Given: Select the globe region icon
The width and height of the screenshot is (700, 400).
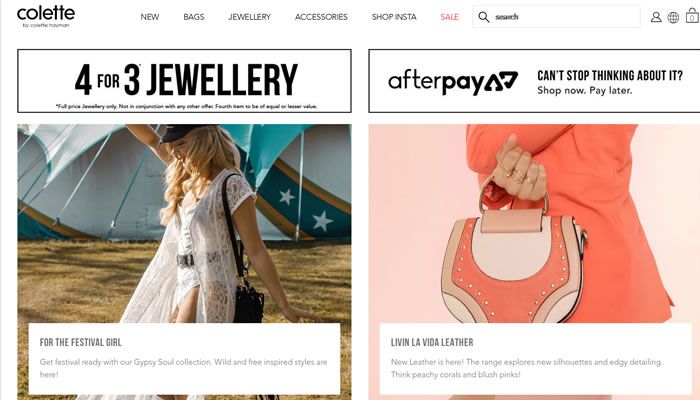Looking at the screenshot, I should pos(673,17).
